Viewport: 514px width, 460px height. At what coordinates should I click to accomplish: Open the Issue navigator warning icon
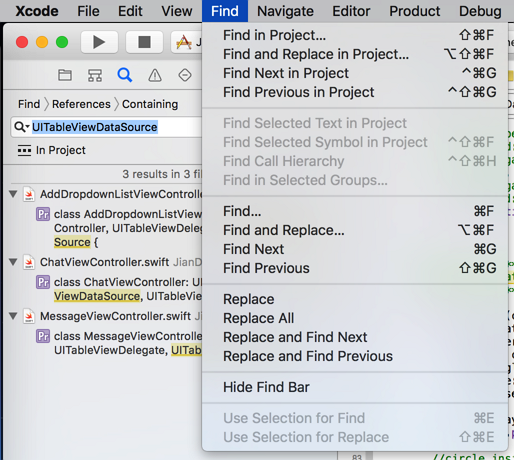coord(155,75)
